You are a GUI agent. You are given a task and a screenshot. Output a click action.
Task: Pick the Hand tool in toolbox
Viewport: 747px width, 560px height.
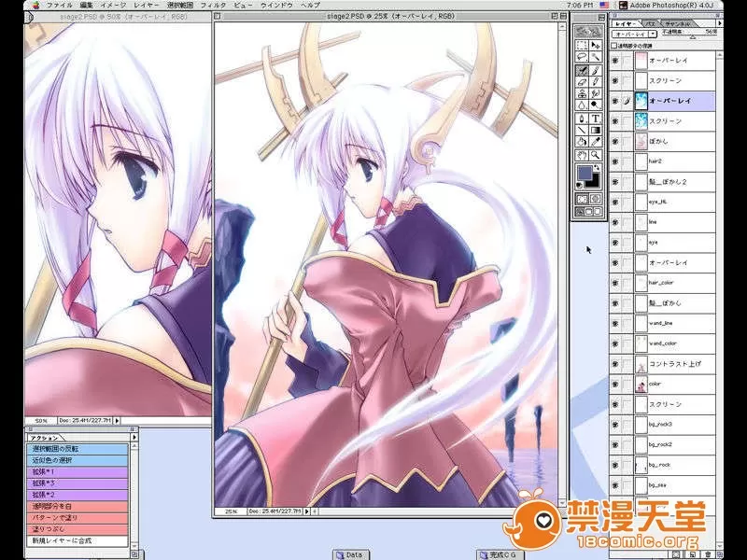[582, 155]
